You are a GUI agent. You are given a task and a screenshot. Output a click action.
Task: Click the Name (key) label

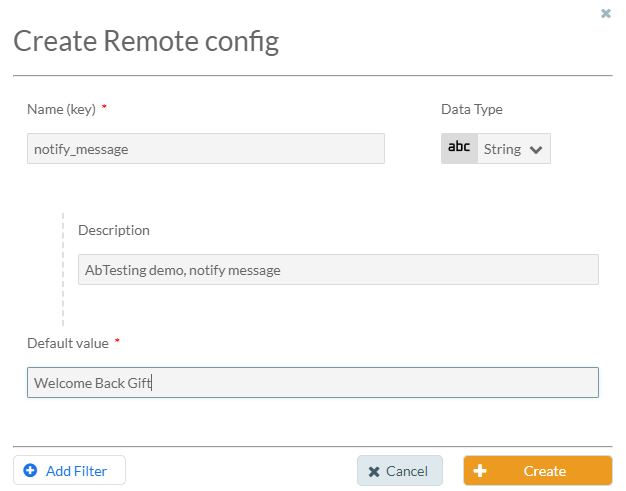61,109
